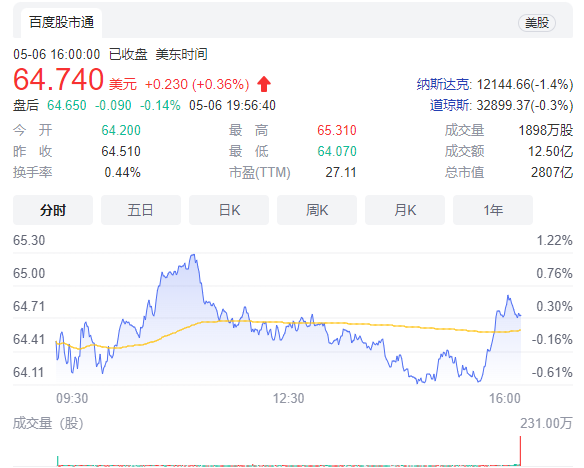
Task: Click the after-hours price 64.650
Action: (67, 105)
